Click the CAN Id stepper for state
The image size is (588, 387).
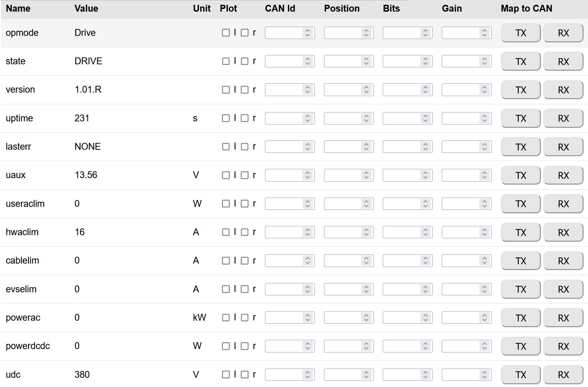click(308, 61)
